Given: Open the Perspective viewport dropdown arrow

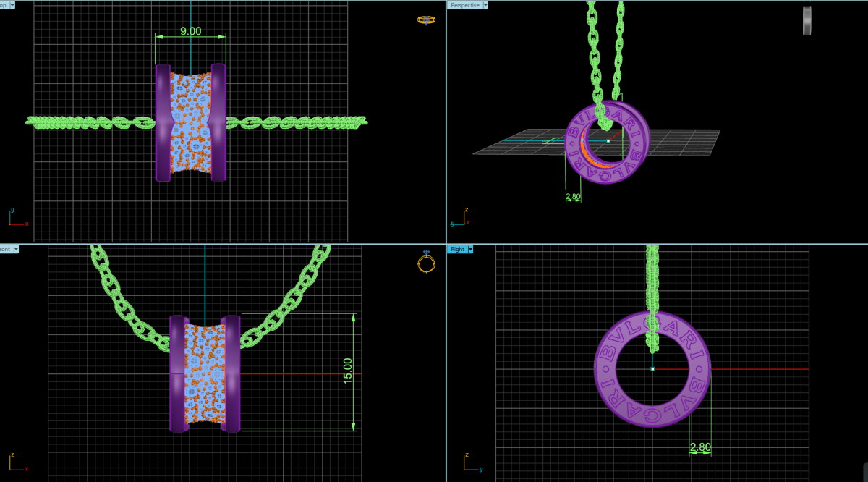Looking at the screenshot, I should pos(485,4).
